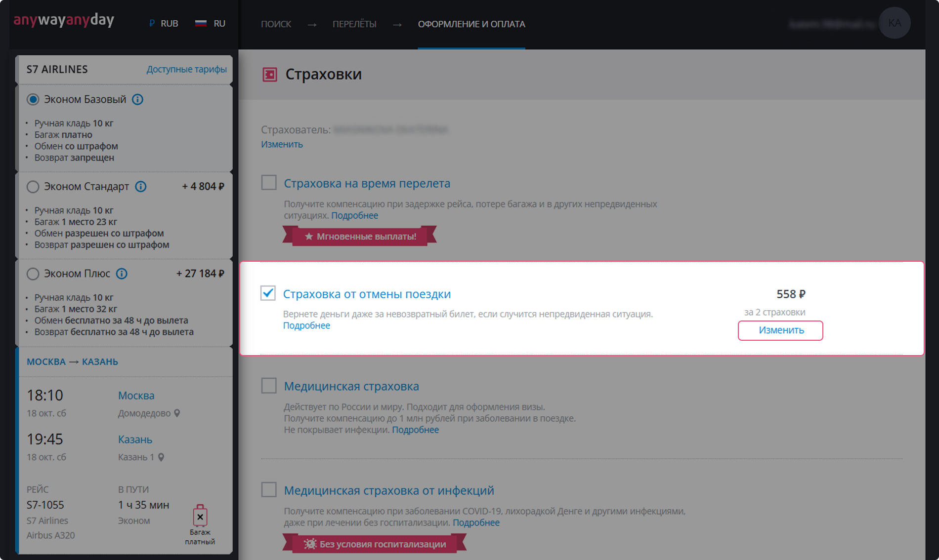Open RU language selector
Image resolution: width=939 pixels, height=560 pixels.
tap(211, 23)
